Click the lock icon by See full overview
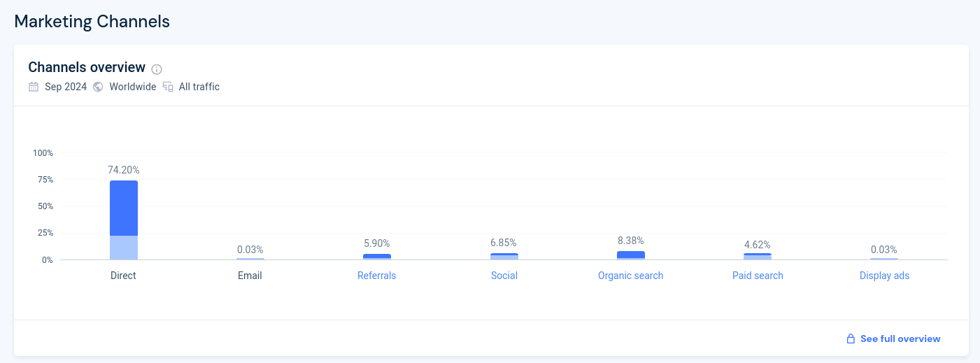This screenshot has height=363, width=980. pyautogui.click(x=851, y=339)
